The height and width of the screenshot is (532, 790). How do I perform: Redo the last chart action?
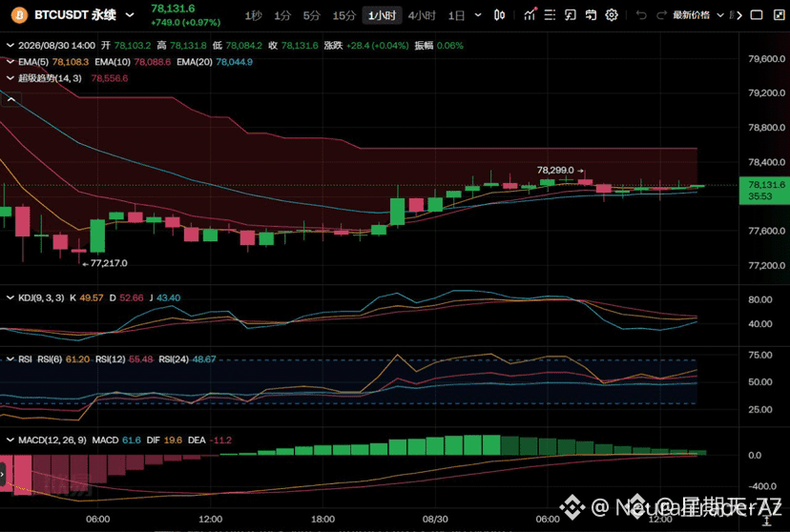[x=661, y=15]
